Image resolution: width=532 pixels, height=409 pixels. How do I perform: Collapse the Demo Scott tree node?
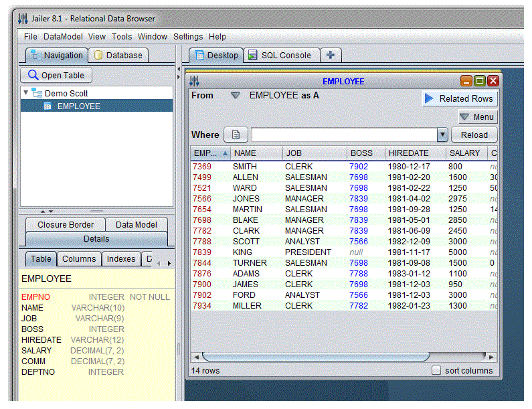click(26, 93)
